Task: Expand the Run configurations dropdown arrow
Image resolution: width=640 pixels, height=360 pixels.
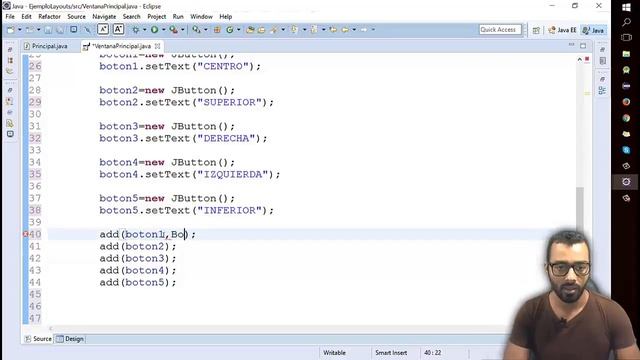Action: (x=164, y=30)
